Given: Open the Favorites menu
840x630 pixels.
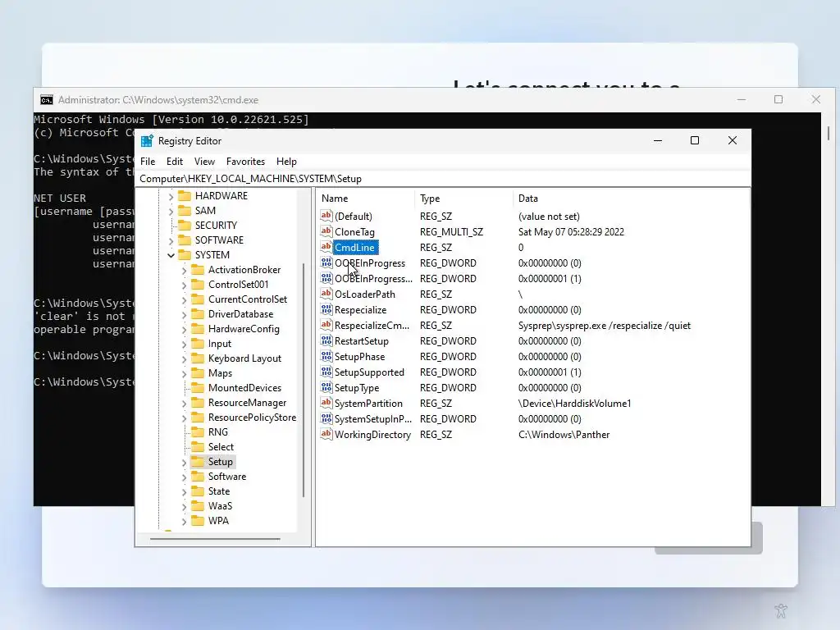Looking at the screenshot, I should click(245, 162).
